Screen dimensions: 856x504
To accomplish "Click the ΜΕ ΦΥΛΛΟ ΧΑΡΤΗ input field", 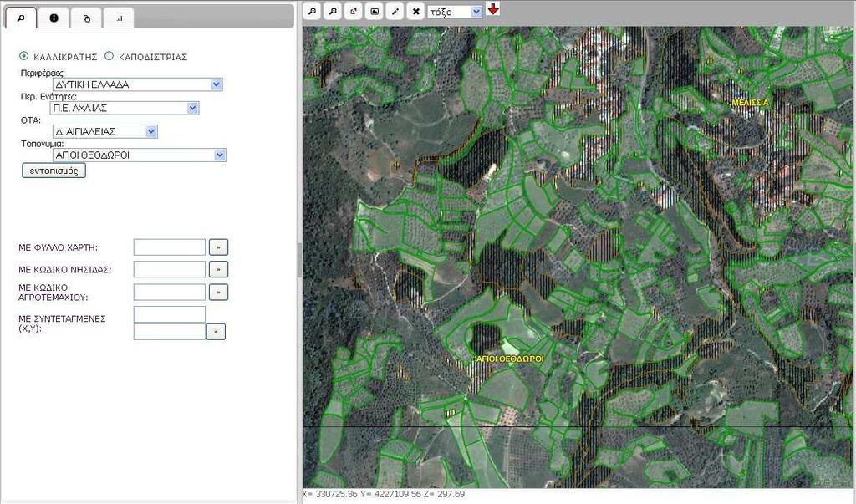I will coord(169,247).
